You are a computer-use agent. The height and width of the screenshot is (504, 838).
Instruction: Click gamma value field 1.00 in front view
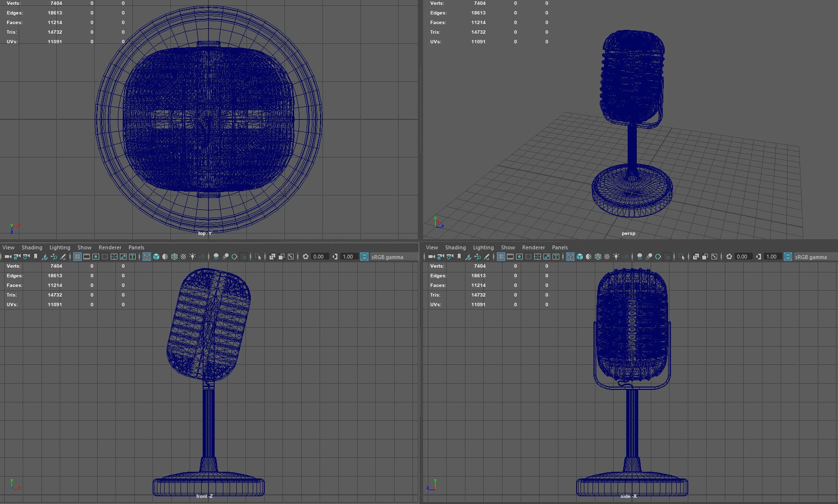click(348, 257)
